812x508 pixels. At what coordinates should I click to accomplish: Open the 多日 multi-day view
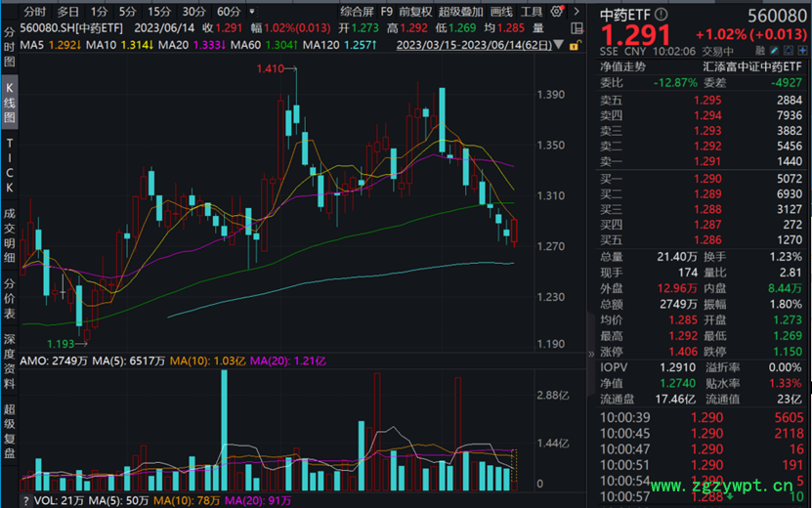(66, 12)
